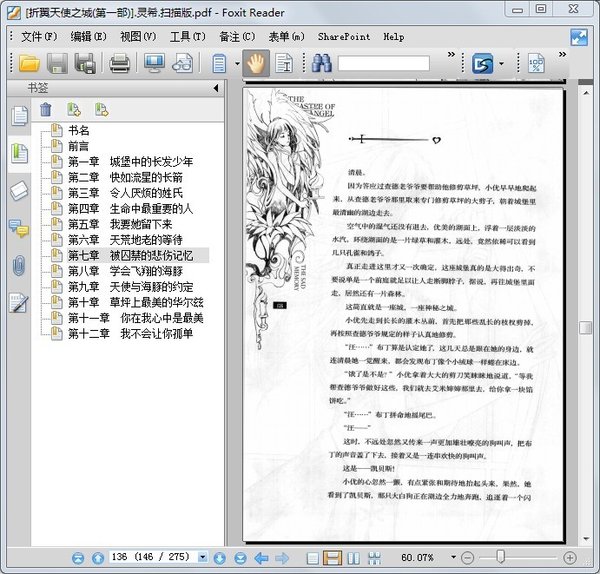Open the Bookmarks panel tab
The image size is (600, 574).
[x=19, y=153]
